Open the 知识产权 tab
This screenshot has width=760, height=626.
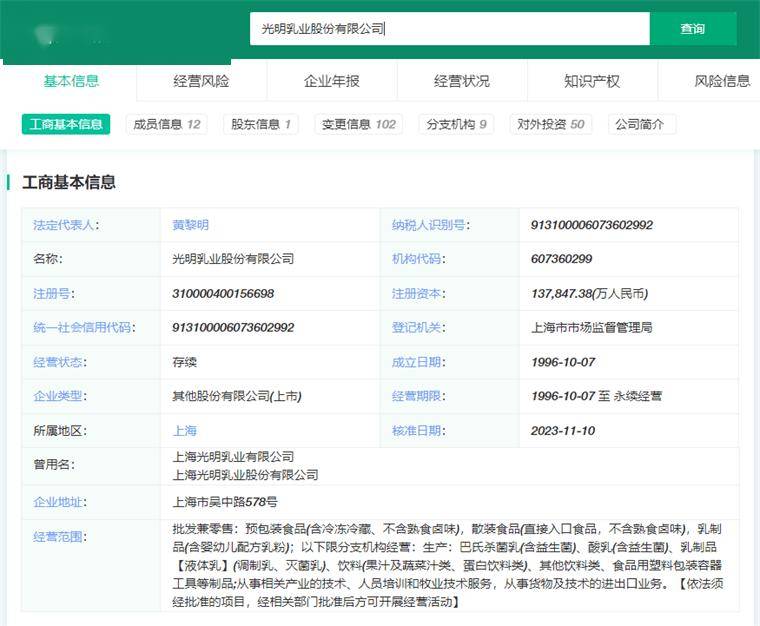pos(592,81)
